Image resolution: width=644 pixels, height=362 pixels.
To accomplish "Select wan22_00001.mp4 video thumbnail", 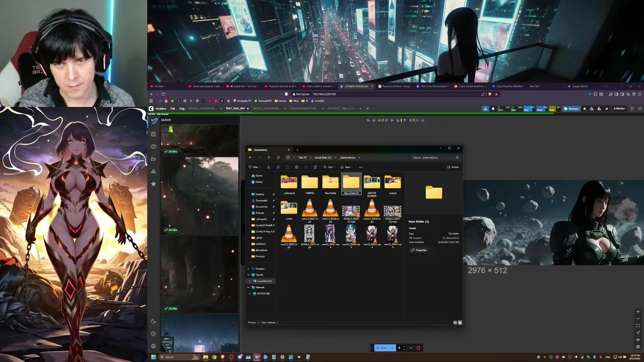I will [330, 236].
